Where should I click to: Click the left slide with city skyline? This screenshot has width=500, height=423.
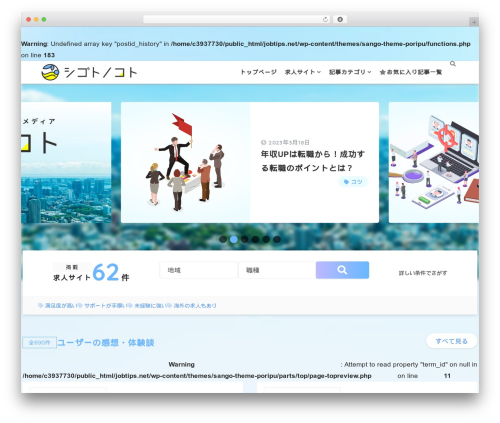coord(66,162)
